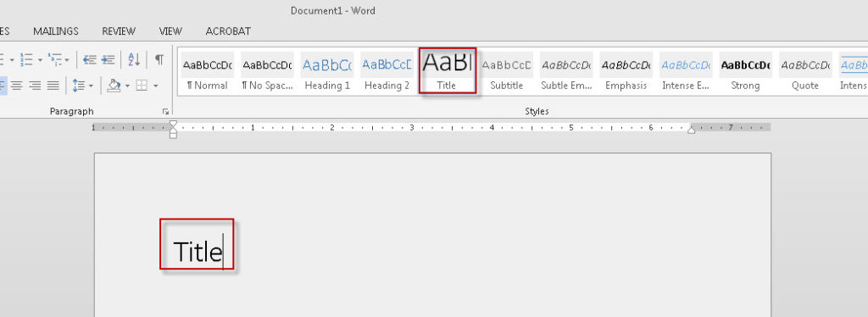Apply the Subtitle style
Viewport: 868px width, 317px height.
click(x=507, y=72)
